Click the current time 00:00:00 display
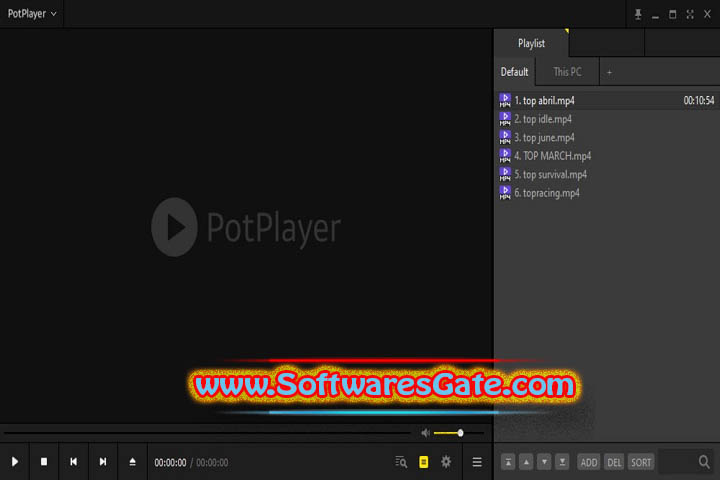 click(x=170, y=463)
